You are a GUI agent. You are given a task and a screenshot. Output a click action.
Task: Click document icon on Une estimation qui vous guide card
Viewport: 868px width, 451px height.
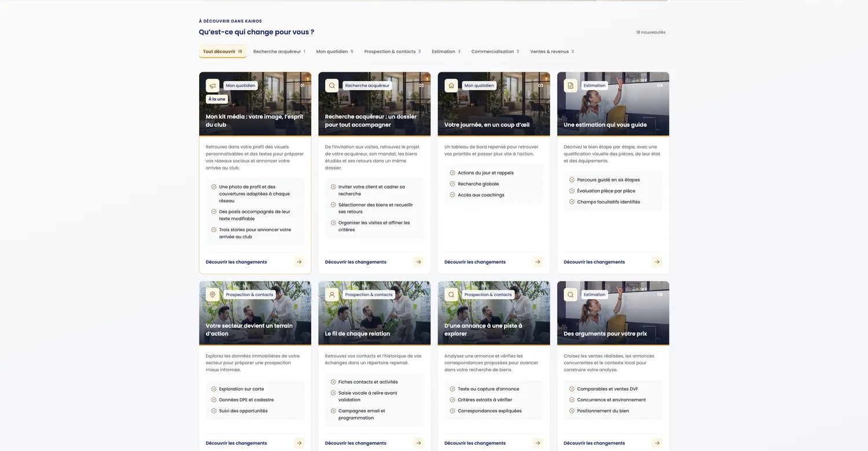[571, 86]
